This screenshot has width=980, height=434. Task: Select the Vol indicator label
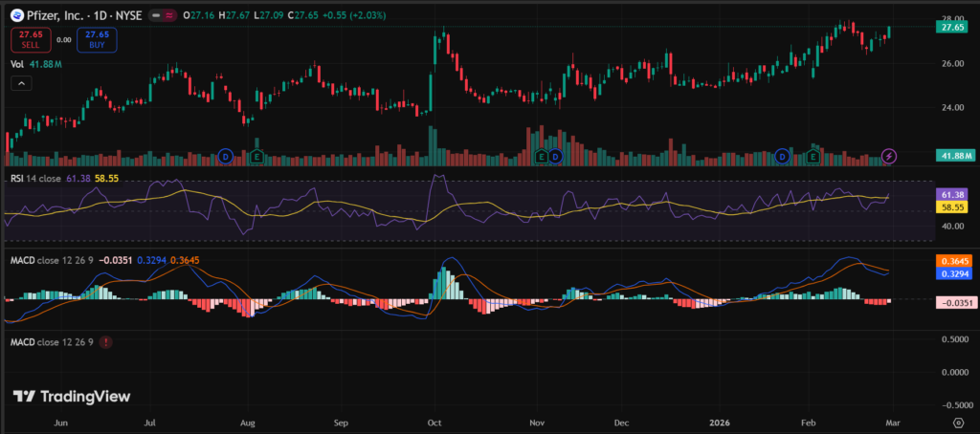[18, 64]
